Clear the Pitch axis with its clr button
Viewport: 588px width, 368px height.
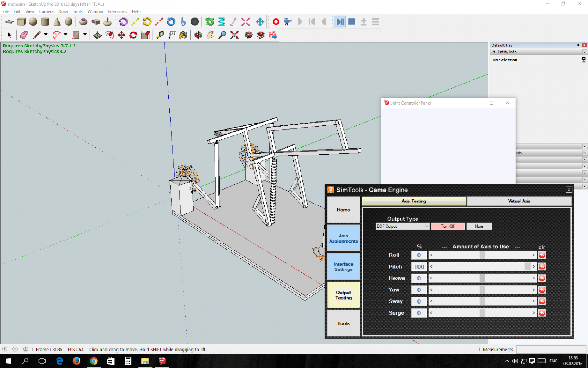[x=542, y=266]
